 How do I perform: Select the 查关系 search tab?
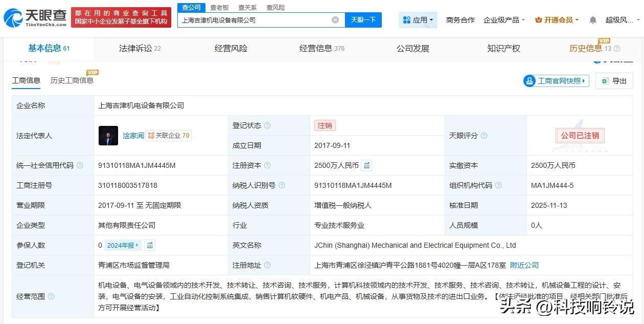(247, 7)
